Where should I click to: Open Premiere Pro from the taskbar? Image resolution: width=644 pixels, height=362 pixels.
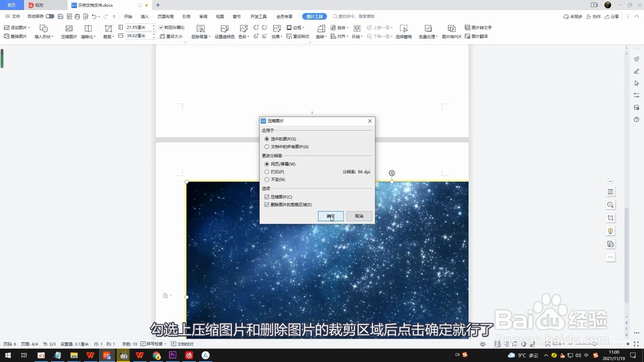click(173, 355)
